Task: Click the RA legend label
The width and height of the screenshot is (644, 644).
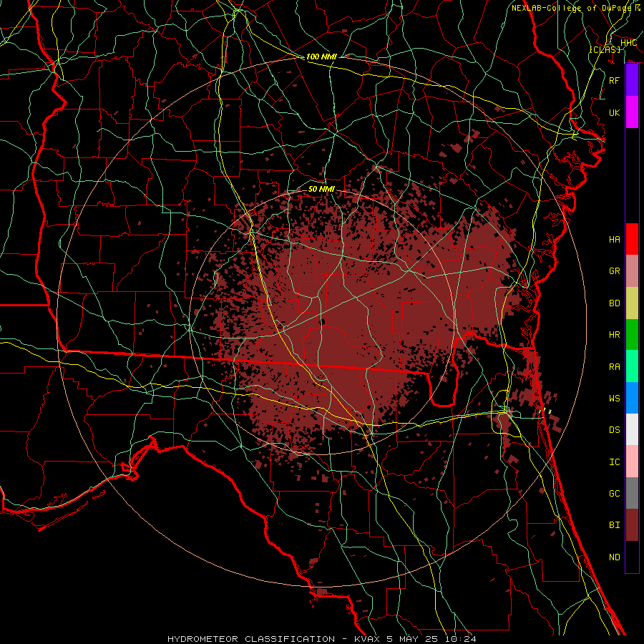Action: pyautogui.click(x=615, y=366)
